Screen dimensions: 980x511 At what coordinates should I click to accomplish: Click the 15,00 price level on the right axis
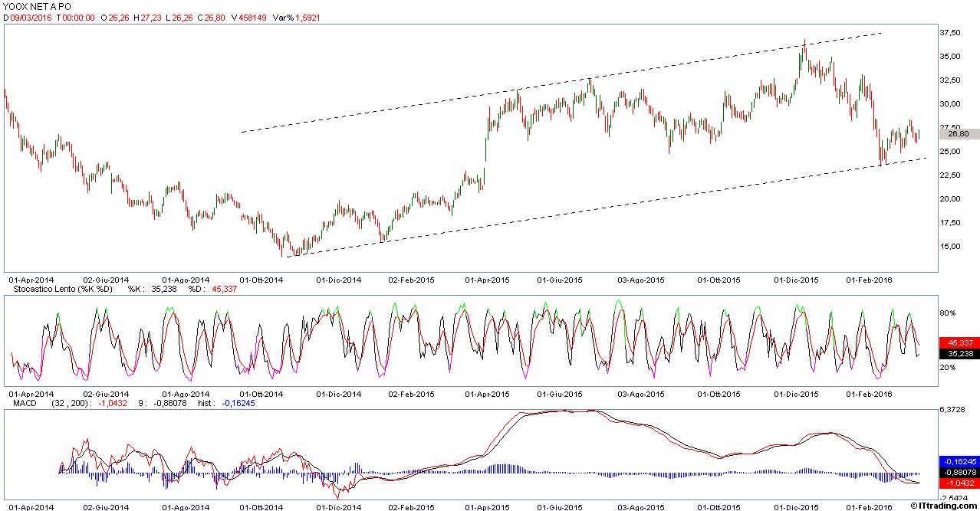point(951,246)
